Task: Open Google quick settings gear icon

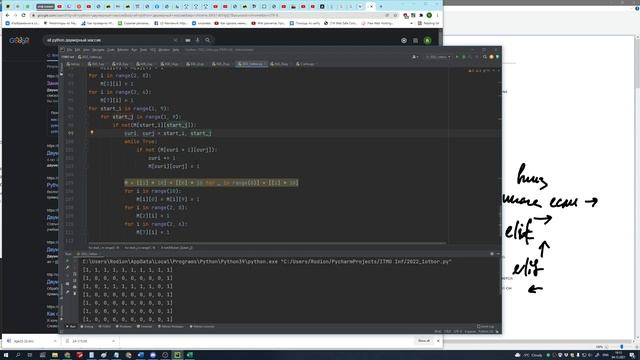Action: [404, 40]
